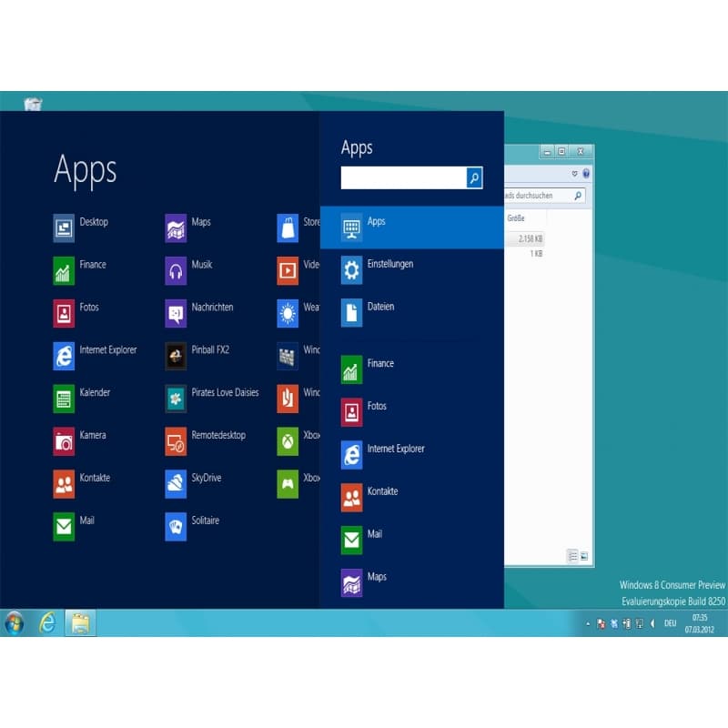Viewport: 728px width, 728px height.
Task: Expand the Explorer ribbon chevron
Action: (x=574, y=174)
